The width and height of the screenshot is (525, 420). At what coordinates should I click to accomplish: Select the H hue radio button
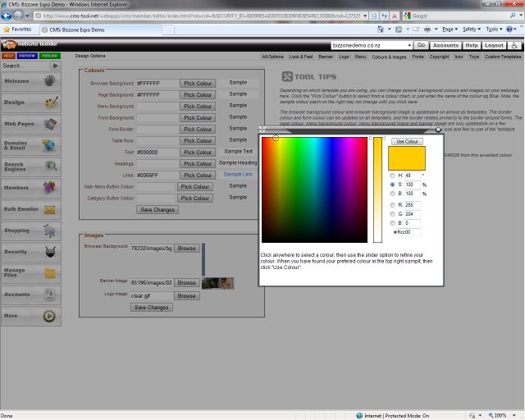pos(392,176)
